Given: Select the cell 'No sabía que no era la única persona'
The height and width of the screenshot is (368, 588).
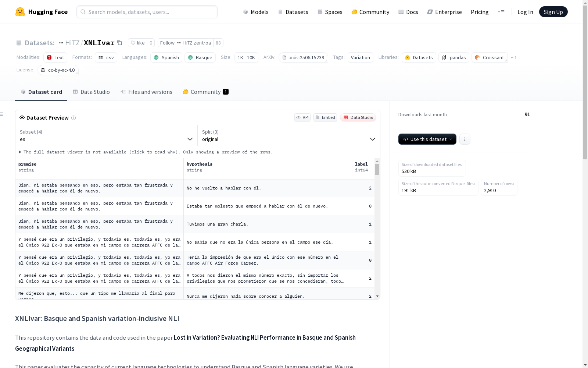Looking at the screenshot, I should click(x=268, y=242).
